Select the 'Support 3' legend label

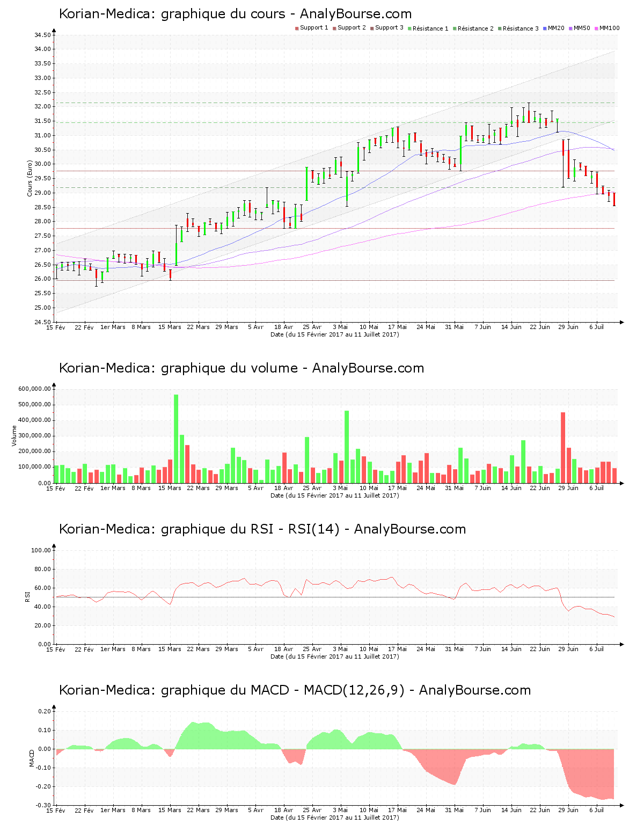(x=389, y=28)
